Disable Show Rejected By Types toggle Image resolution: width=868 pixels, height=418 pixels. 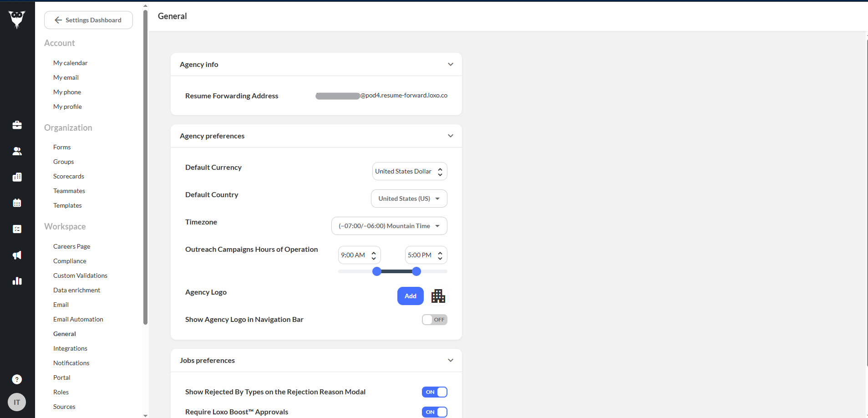click(435, 392)
